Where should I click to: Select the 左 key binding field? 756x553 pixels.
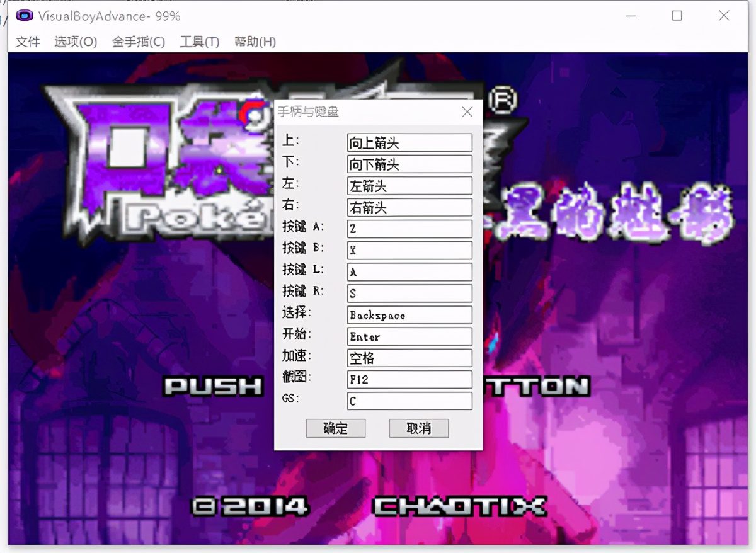[x=409, y=185]
